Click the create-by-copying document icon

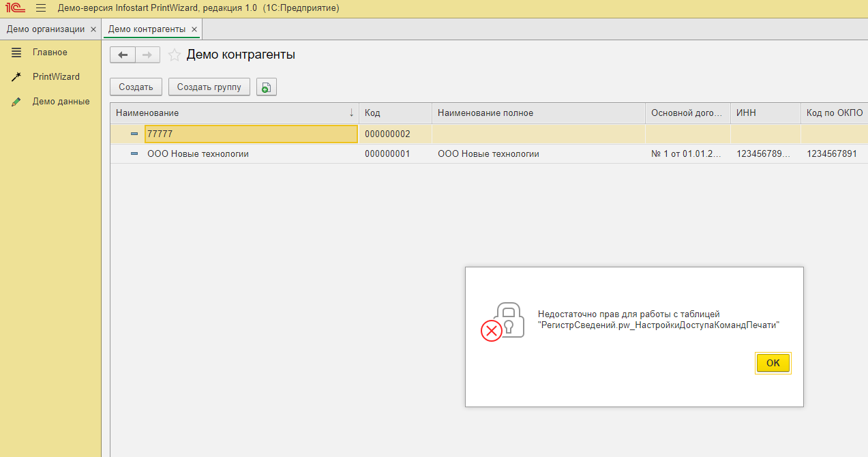tap(267, 87)
